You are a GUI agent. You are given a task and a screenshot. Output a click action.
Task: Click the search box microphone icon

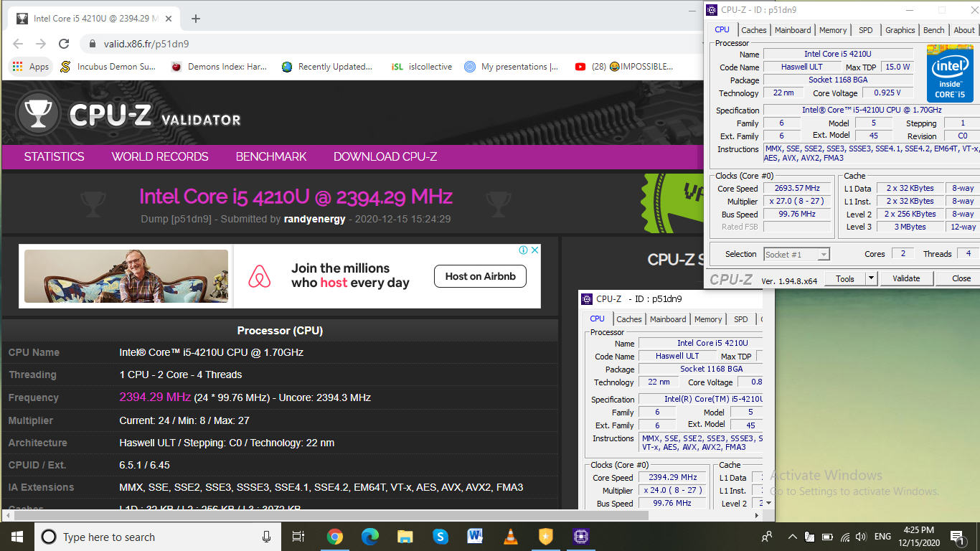(266, 537)
